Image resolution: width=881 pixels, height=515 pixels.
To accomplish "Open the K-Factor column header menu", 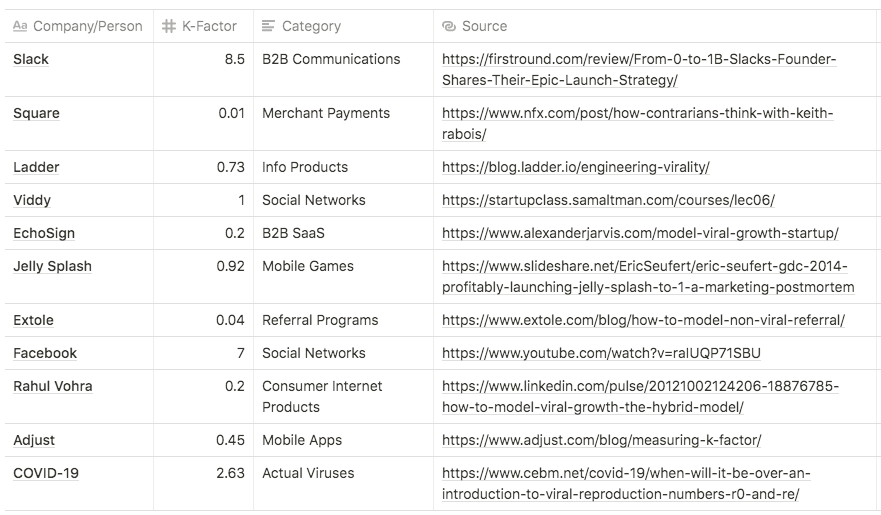I will tap(209, 26).
